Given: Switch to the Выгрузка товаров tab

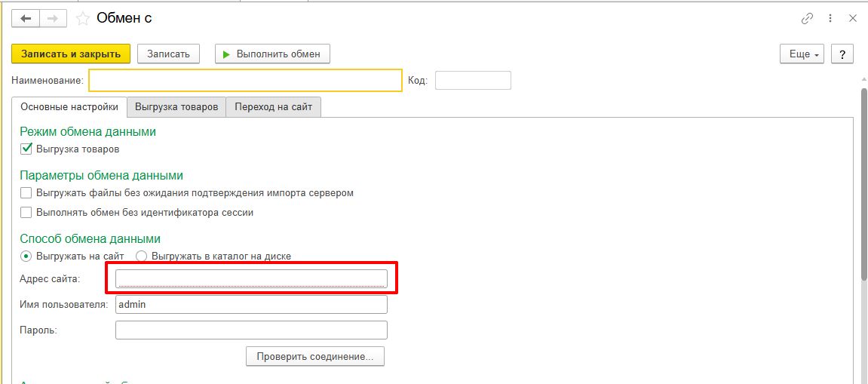Looking at the screenshot, I should click(x=176, y=107).
